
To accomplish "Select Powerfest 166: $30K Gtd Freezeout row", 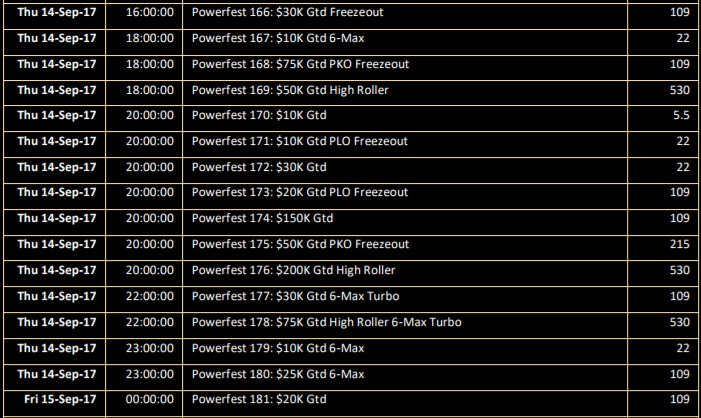I will [x=351, y=13].
